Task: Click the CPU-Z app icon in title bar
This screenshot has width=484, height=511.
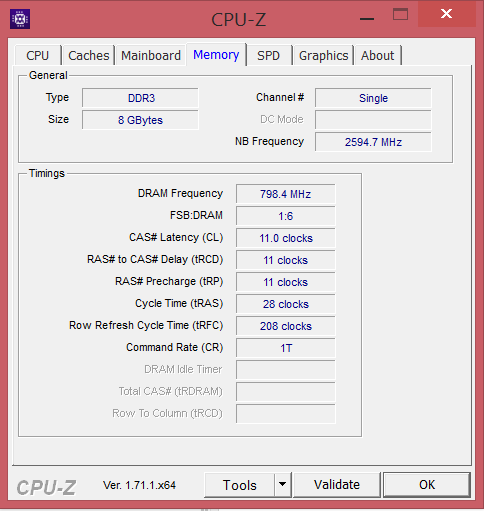Action: (20, 19)
